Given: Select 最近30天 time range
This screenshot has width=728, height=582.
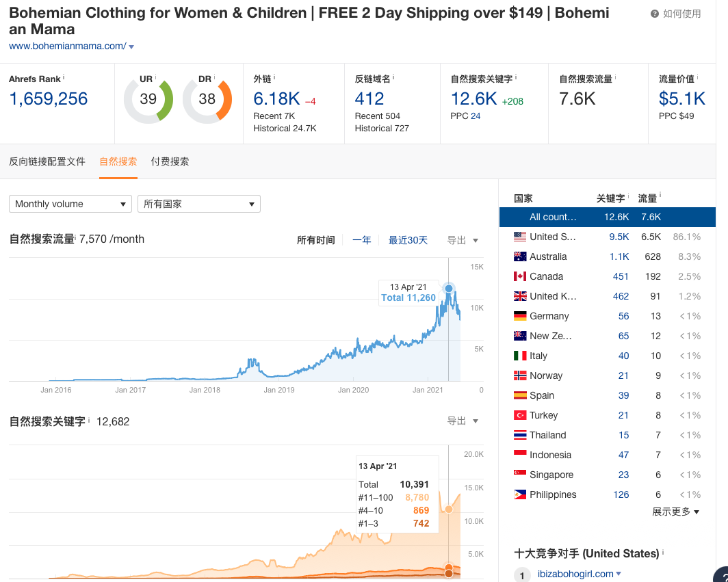Looking at the screenshot, I should [408, 240].
